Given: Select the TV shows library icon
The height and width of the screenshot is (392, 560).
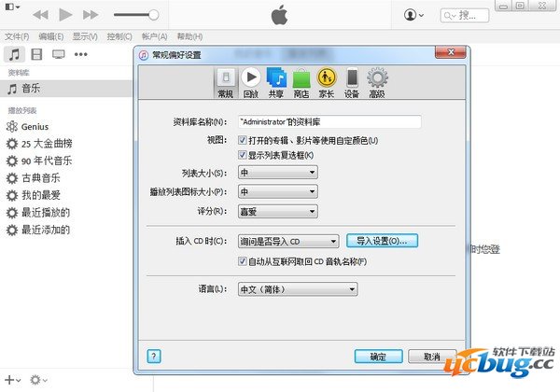Looking at the screenshot, I should pos(58,54).
